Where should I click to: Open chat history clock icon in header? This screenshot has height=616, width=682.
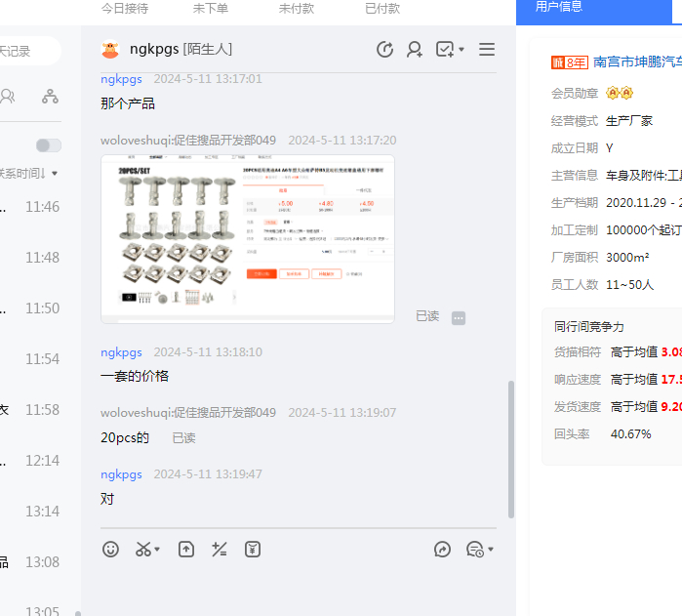pos(384,50)
